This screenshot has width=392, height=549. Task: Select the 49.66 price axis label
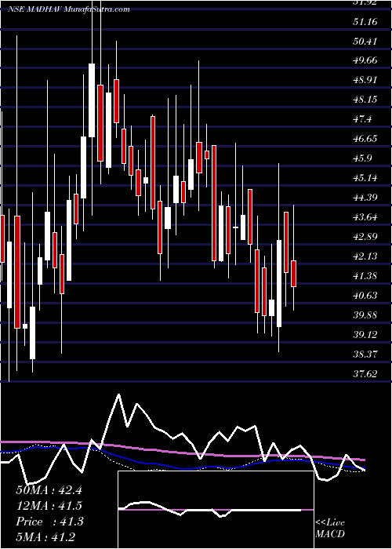coord(365,60)
